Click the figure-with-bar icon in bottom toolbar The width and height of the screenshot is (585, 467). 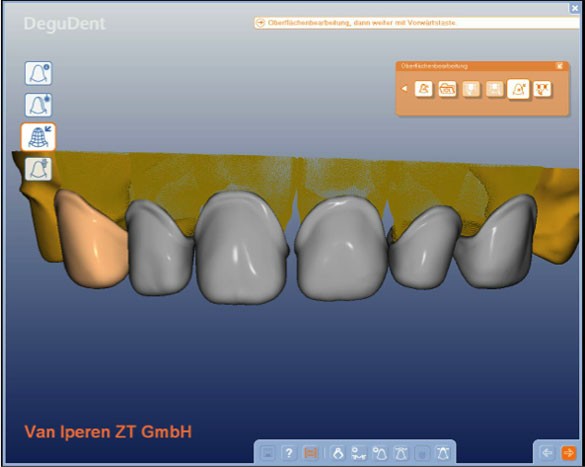click(359, 453)
